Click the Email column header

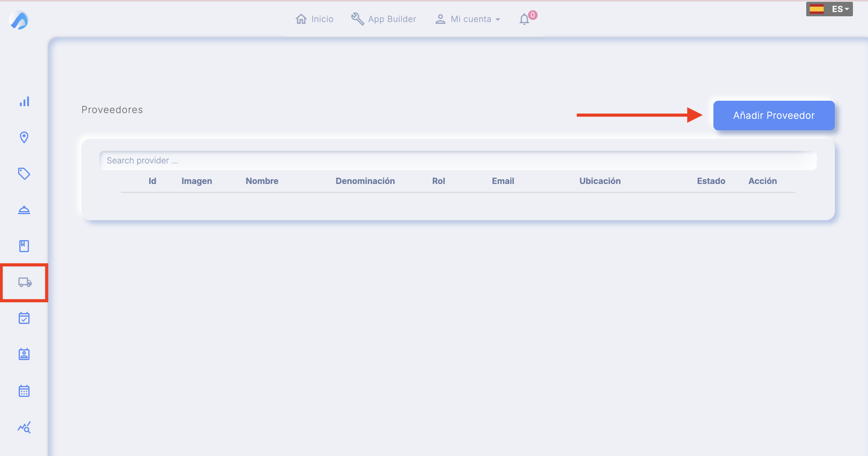click(503, 181)
